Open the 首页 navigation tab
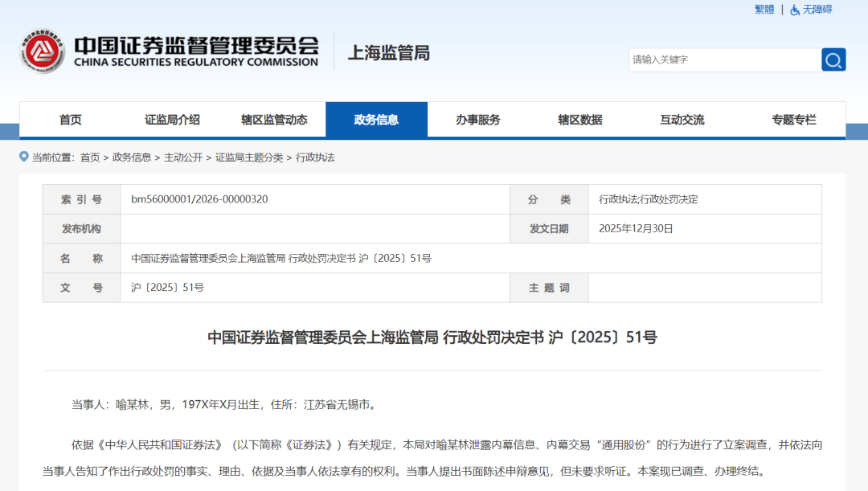 coord(70,120)
